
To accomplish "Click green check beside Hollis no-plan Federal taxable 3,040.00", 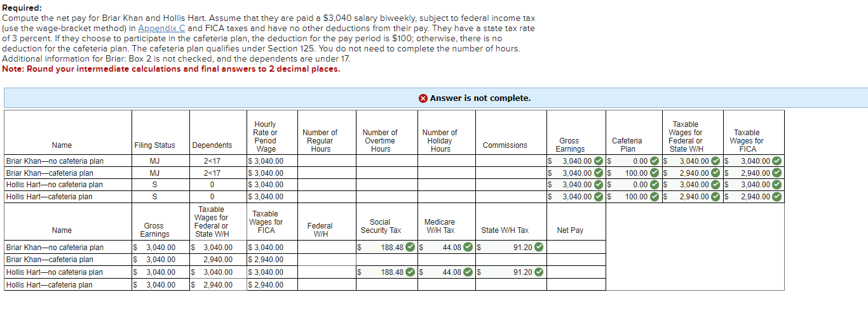I will (x=717, y=185).
